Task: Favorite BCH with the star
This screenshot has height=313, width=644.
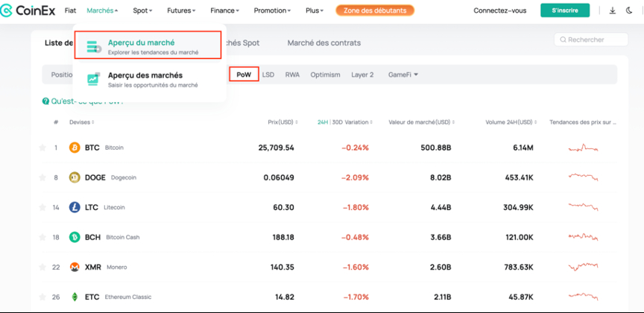Action: point(42,237)
